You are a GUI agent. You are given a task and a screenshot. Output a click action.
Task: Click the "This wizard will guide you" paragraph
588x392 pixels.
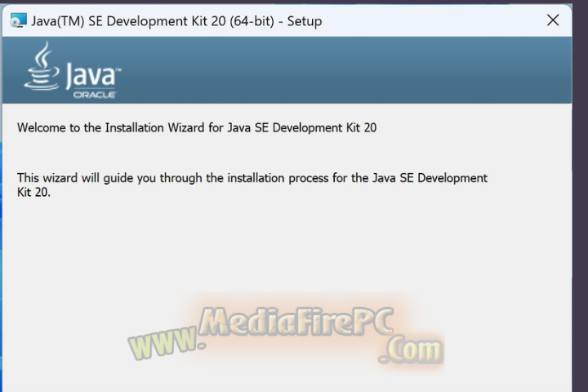coord(252,185)
